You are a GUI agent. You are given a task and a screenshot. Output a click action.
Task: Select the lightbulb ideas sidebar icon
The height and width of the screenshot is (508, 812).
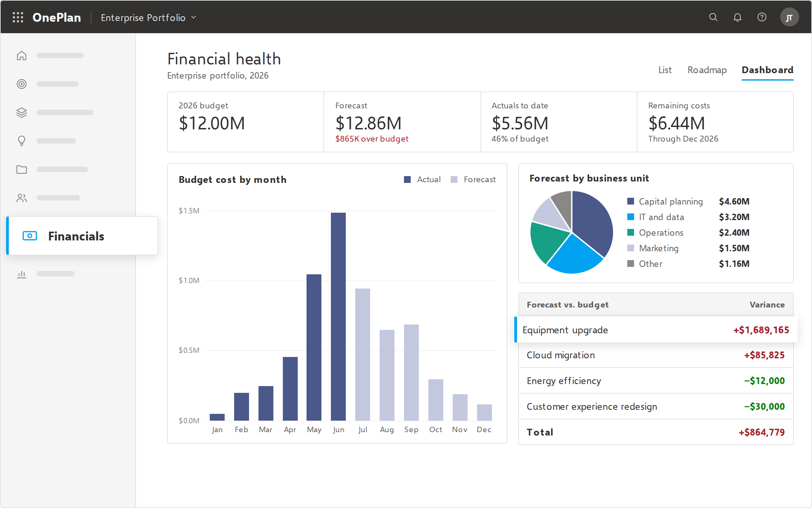click(22, 141)
